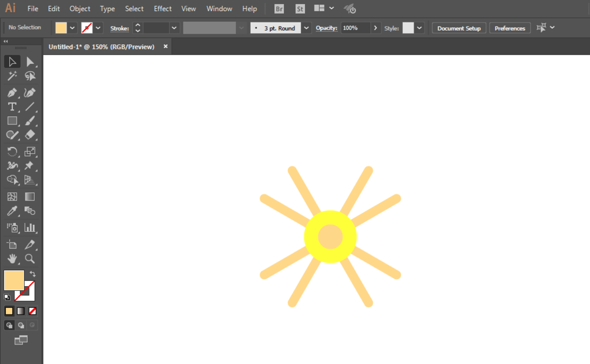The height and width of the screenshot is (364, 590).
Task: Open the 3 pt. Round brush dropdown
Action: tap(306, 28)
